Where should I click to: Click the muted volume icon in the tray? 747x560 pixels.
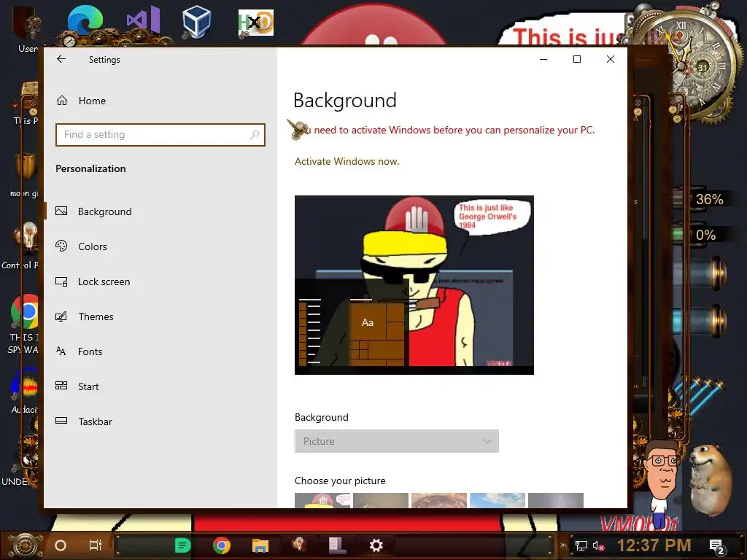pos(599,545)
